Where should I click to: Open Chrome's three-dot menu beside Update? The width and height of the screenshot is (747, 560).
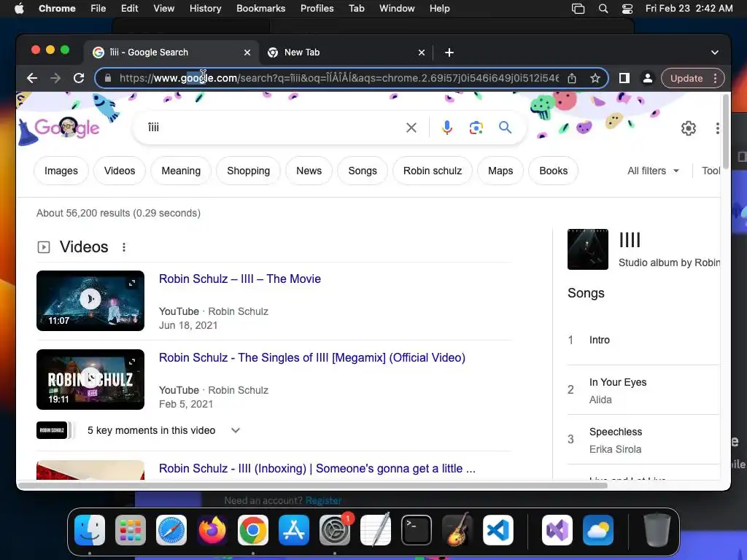click(715, 78)
